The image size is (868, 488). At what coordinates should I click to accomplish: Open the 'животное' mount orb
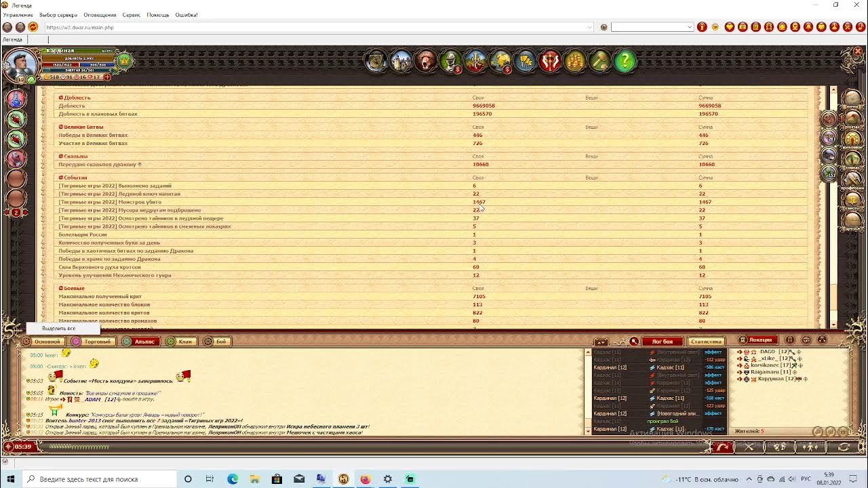pyautogui.click(x=852, y=140)
